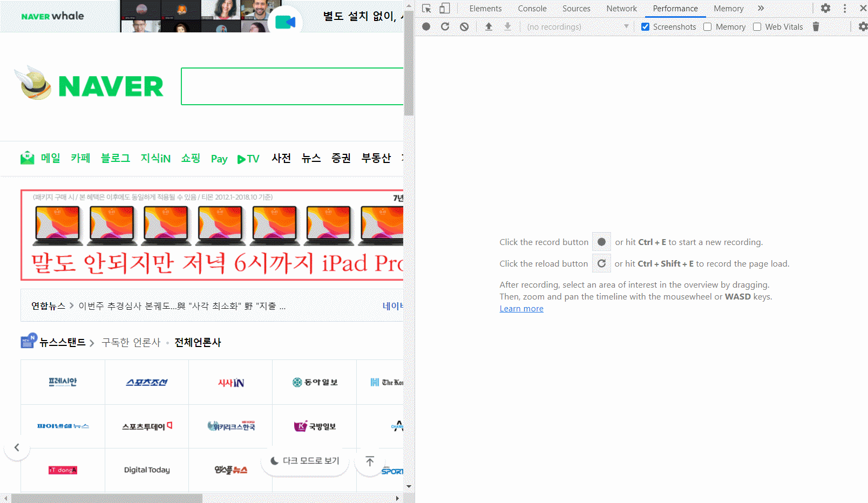Open the 스포츠조선 news publisher
868x503 pixels.
(147, 382)
